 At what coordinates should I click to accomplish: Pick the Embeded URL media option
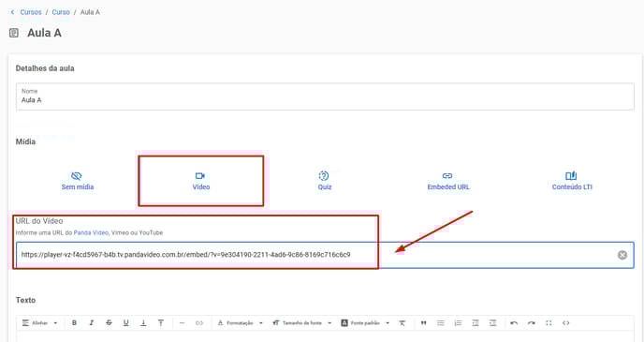(448, 181)
